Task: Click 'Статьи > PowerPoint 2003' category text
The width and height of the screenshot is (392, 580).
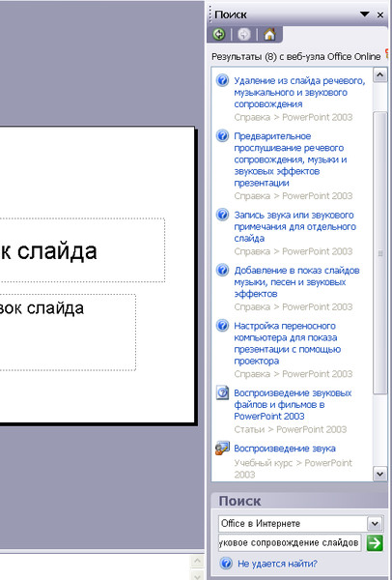Action: (291, 429)
